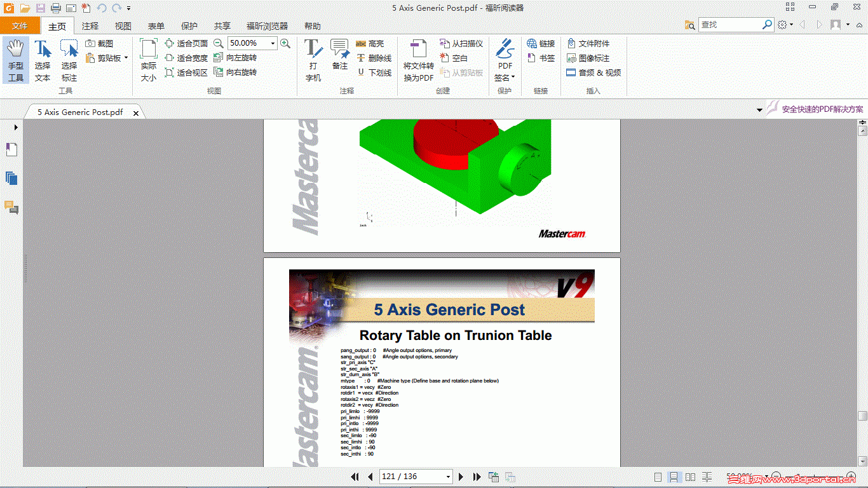Open the 50.00% zoom level dropdown
Screen dimensions: 868x488
tap(273, 43)
